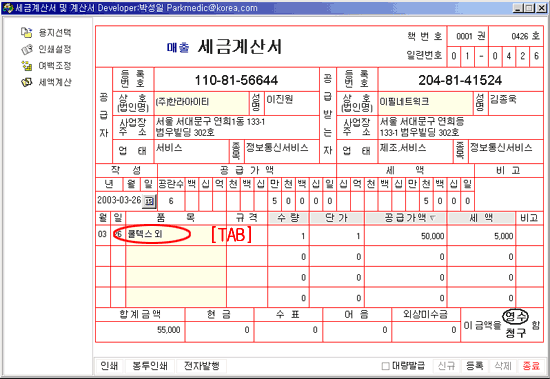Minimize the tax invoice window

coord(518,8)
